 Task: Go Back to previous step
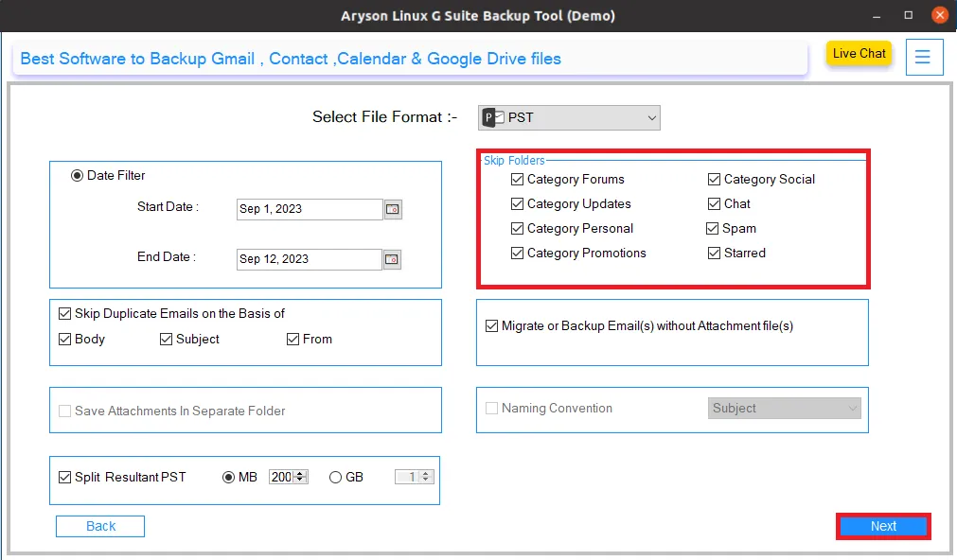(x=100, y=526)
